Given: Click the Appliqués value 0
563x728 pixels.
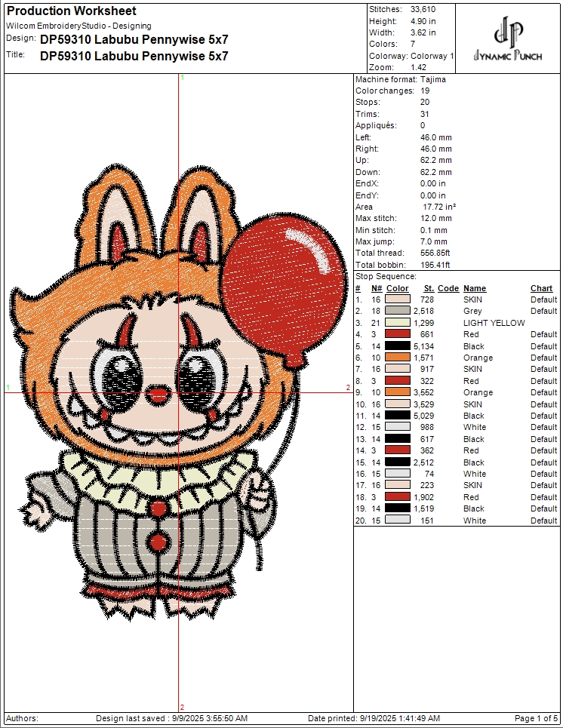Looking at the screenshot, I should click(x=423, y=125).
